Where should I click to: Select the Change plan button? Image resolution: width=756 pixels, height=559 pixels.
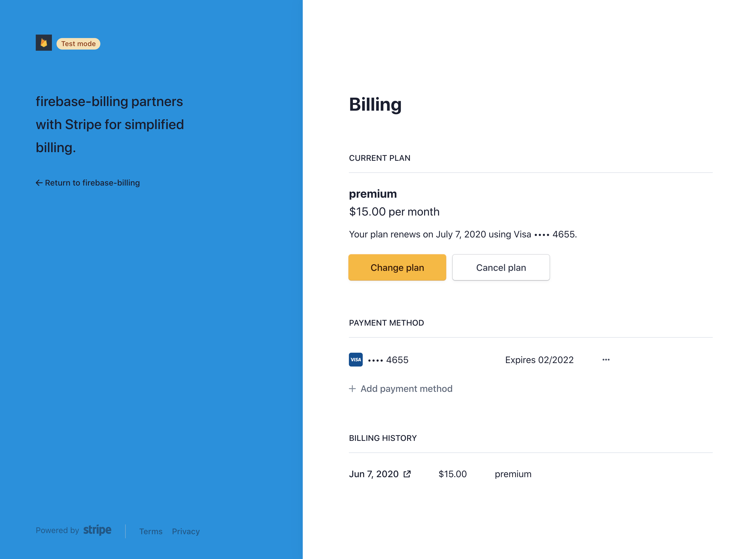click(397, 267)
